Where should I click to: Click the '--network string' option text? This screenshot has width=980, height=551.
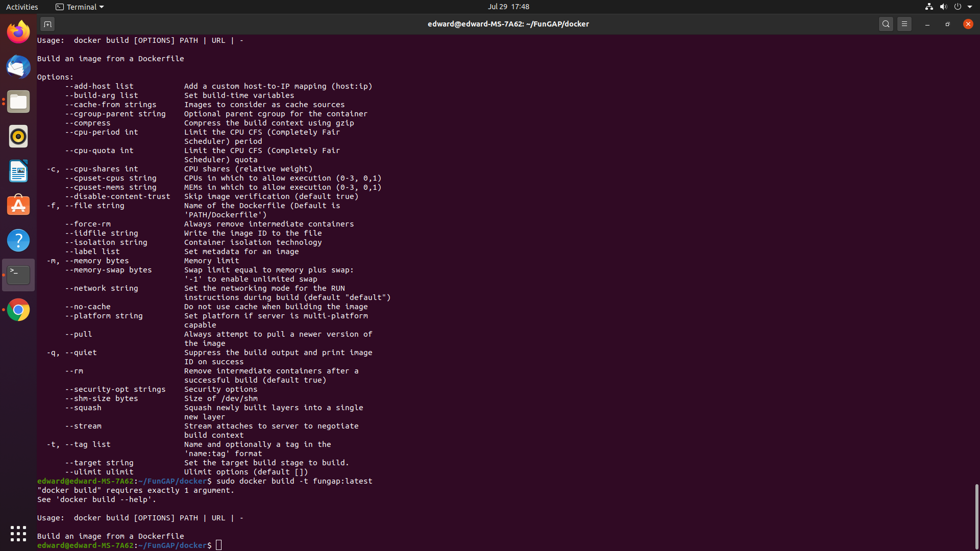[102, 288]
